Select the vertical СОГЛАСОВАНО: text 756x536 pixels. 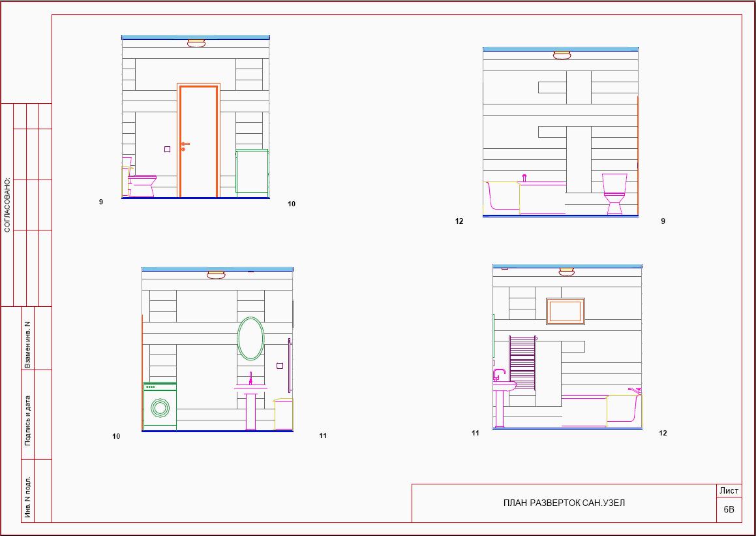click(7, 206)
